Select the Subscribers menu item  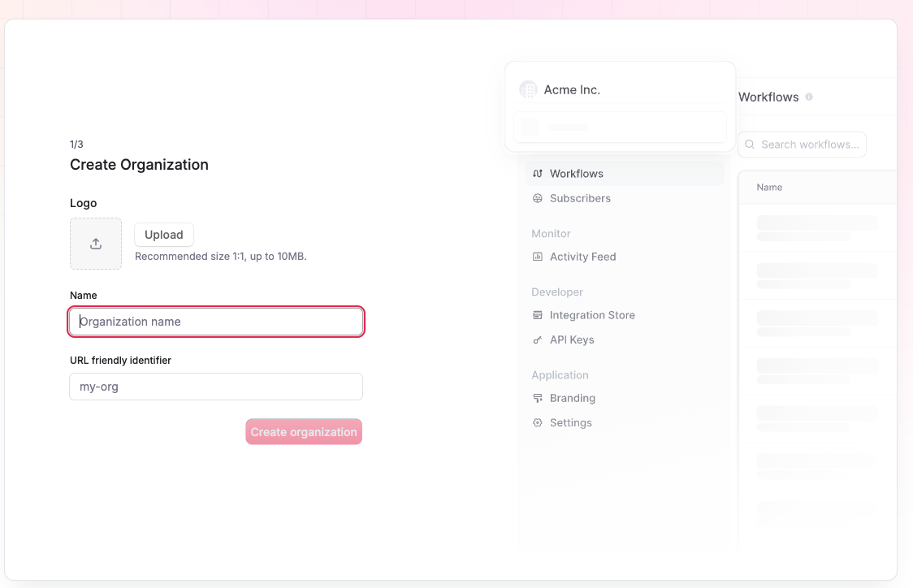(580, 198)
